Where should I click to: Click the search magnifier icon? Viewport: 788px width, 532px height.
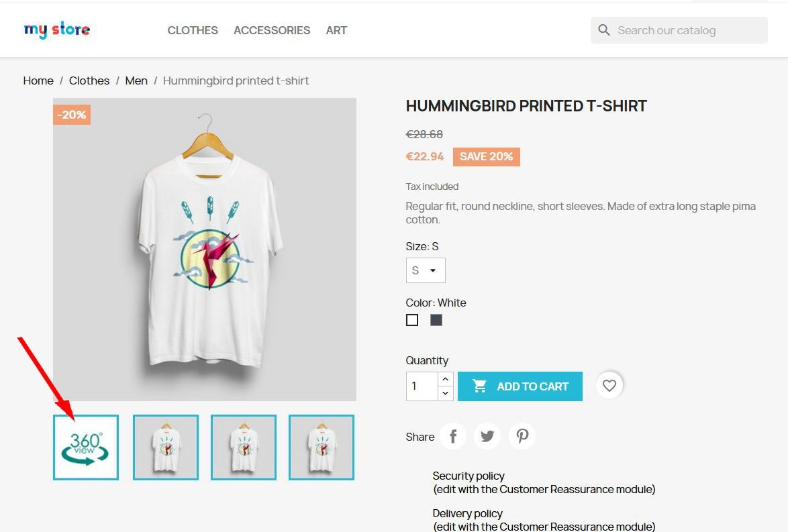coord(604,30)
